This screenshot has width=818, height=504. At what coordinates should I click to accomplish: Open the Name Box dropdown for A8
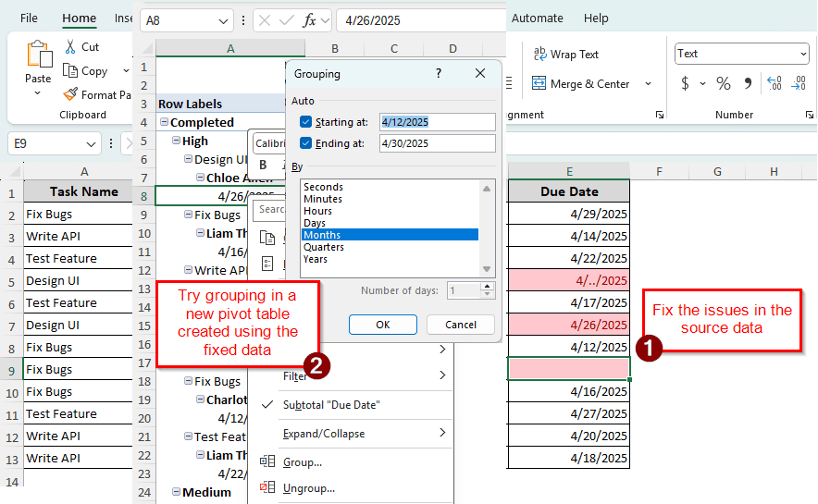[x=224, y=20]
